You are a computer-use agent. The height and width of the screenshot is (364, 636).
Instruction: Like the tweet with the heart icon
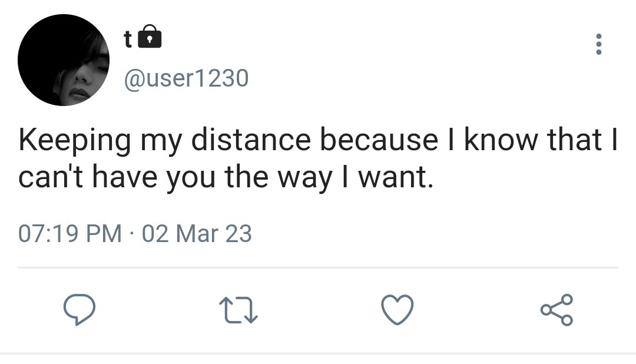pos(397,310)
